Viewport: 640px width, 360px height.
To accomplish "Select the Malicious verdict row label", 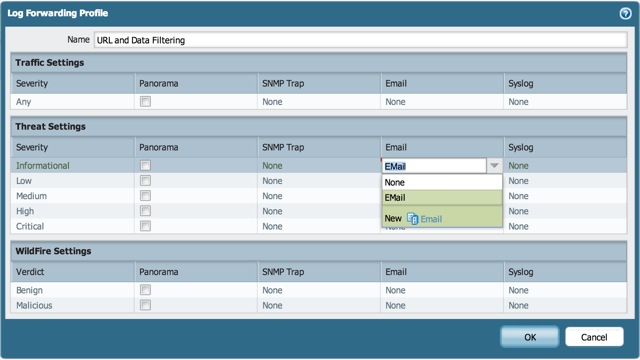I will pyautogui.click(x=34, y=305).
